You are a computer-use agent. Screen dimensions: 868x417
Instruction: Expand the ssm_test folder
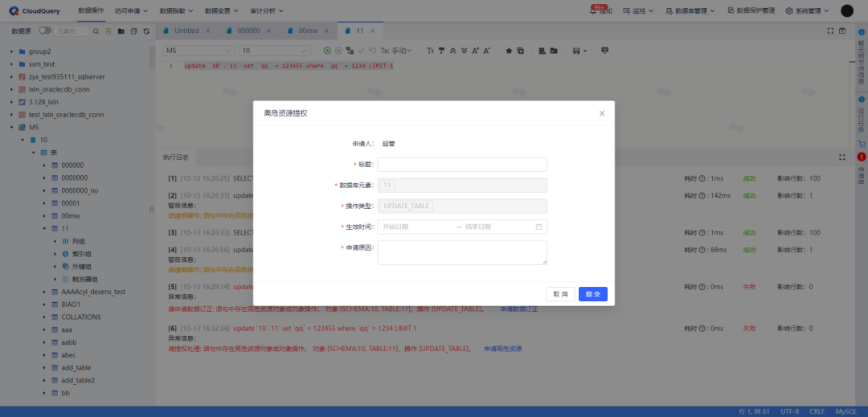click(x=11, y=64)
